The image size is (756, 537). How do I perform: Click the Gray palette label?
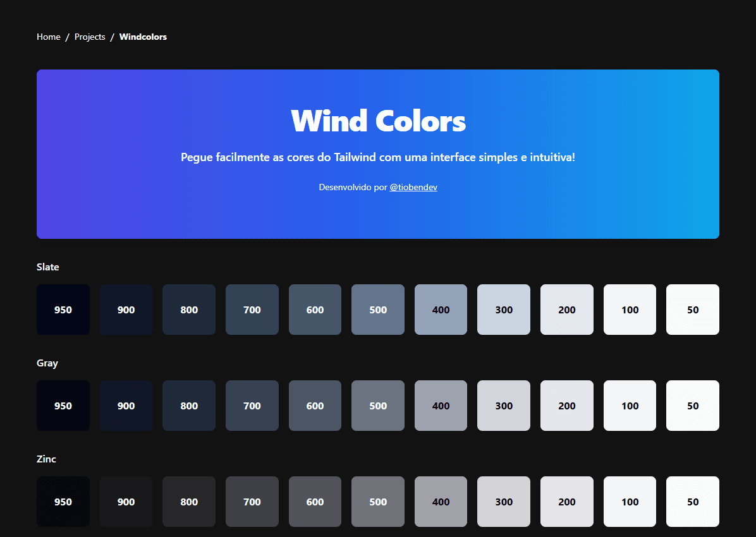[x=47, y=363]
